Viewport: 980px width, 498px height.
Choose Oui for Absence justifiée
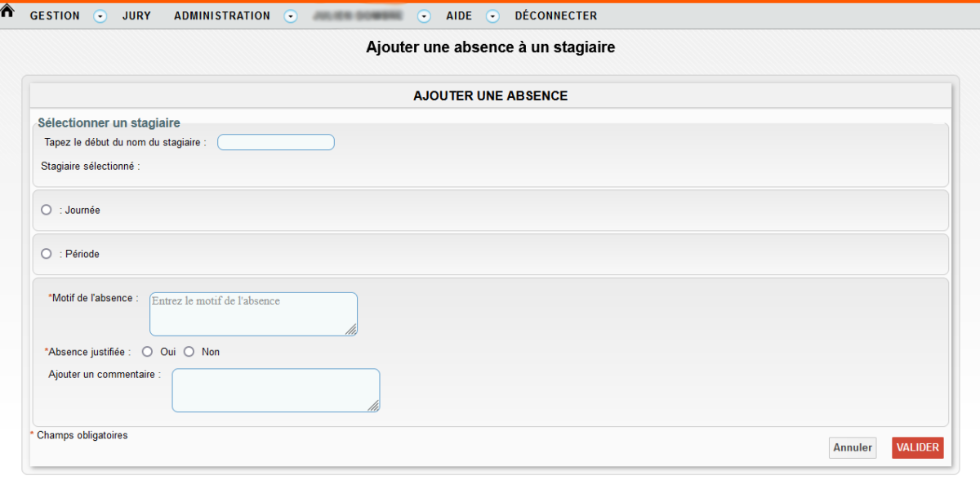click(147, 352)
